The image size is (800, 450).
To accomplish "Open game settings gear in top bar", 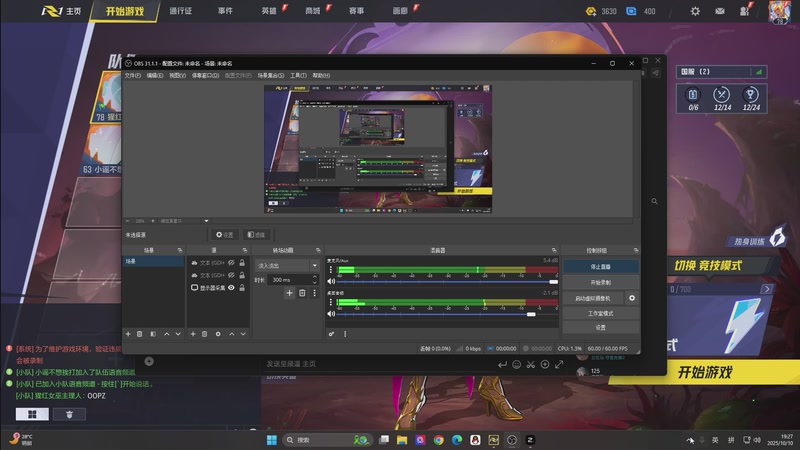I will coord(695,12).
